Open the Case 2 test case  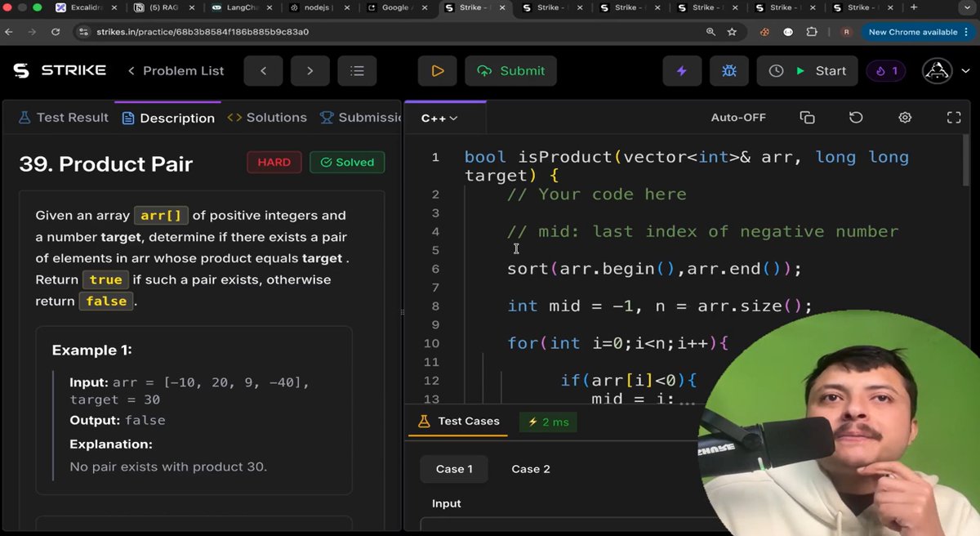coord(530,469)
